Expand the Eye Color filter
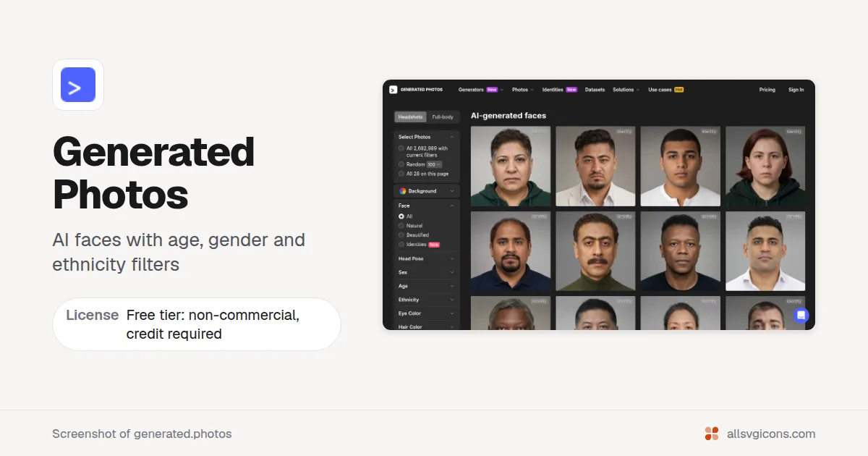The image size is (868, 456). pos(427,313)
